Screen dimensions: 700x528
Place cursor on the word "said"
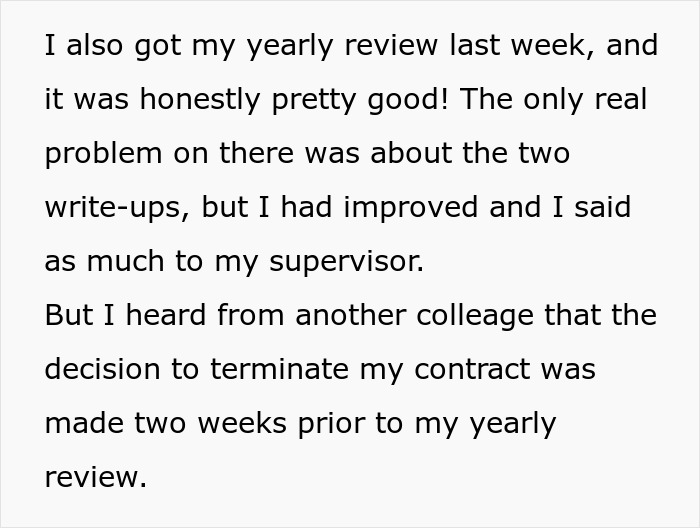coord(602,208)
